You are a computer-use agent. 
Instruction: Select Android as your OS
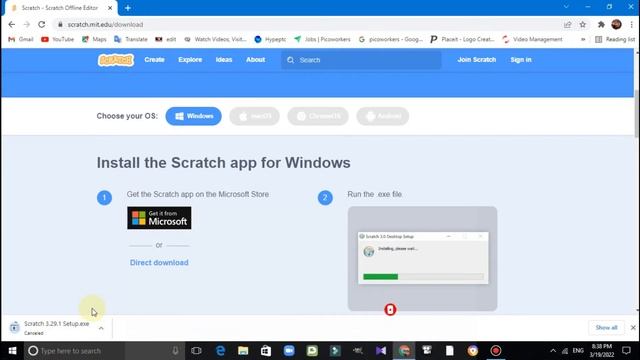coord(382,116)
